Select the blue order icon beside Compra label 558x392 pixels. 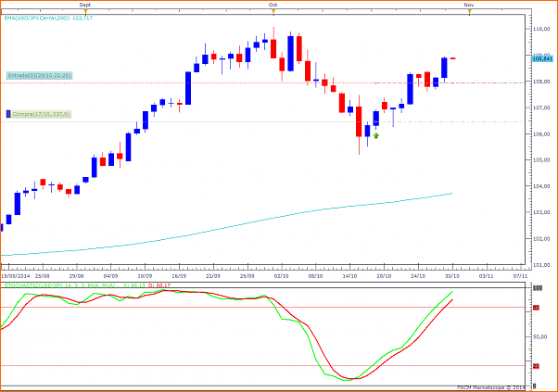(8, 114)
